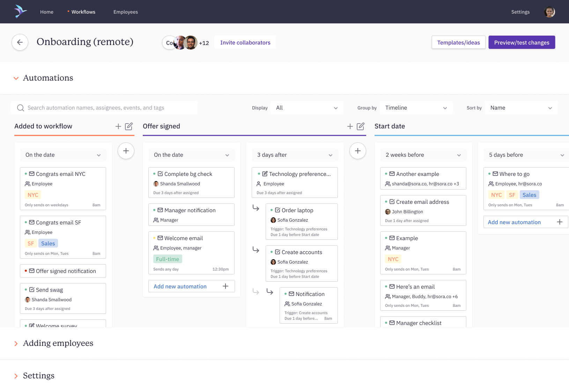Click the round plus button after Added to workflow column
Viewport: 569px width, 392px height.
click(126, 151)
